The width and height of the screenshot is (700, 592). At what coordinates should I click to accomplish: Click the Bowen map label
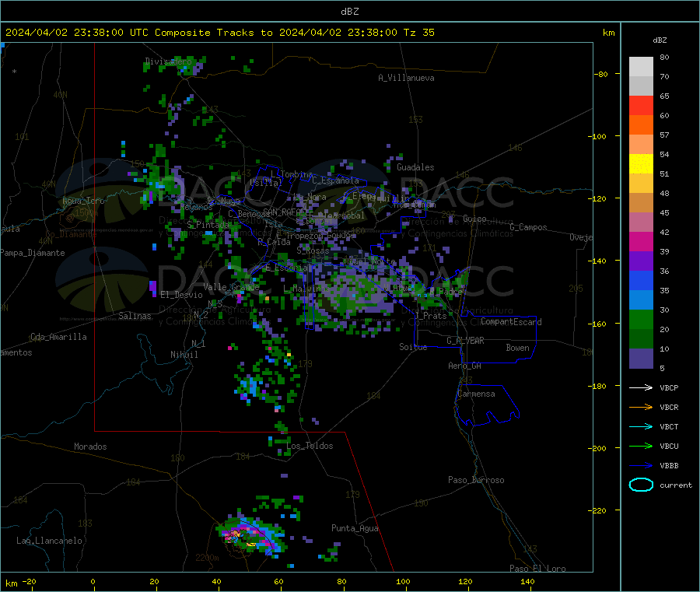pyautogui.click(x=518, y=348)
